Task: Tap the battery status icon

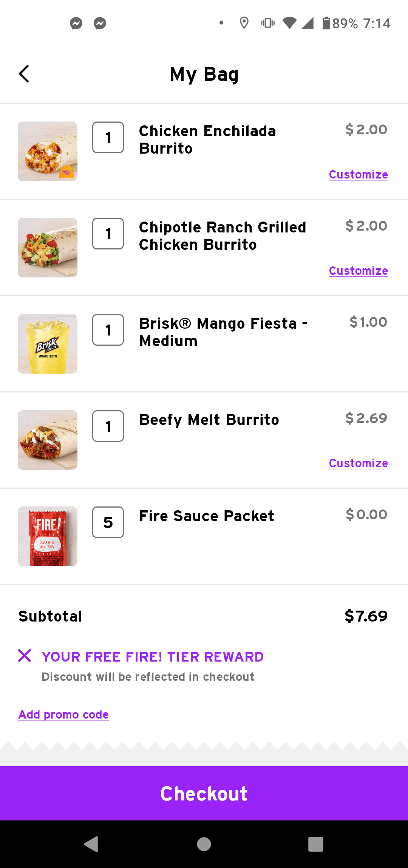Action: [x=326, y=23]
